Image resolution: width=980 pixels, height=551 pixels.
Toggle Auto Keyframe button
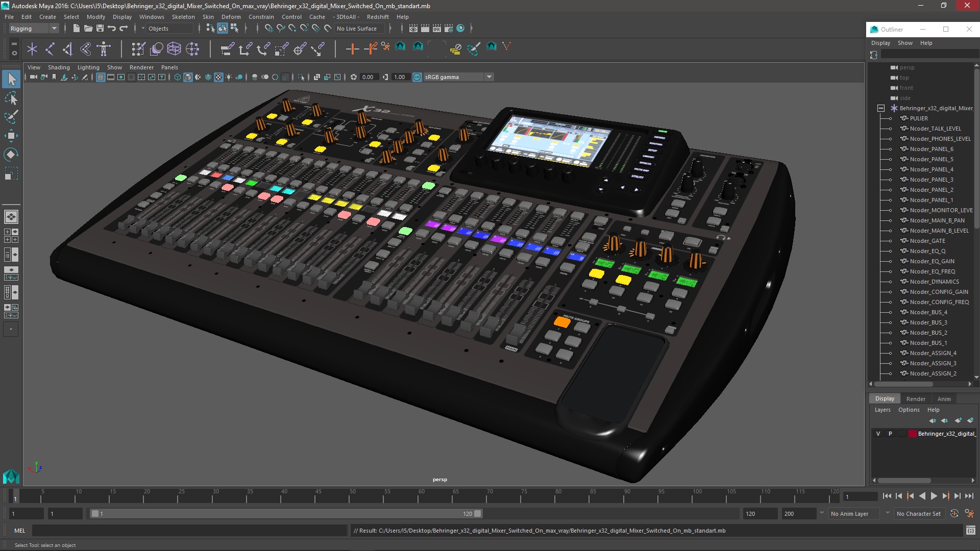954,514
